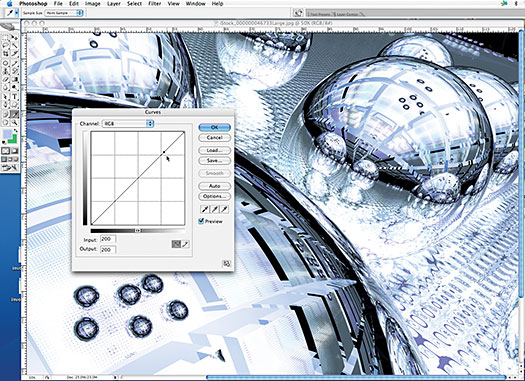Viewport: 525px width, 381px height.
Task: Click the Curves dialog enlarge icon
Action: coord(227,264)
